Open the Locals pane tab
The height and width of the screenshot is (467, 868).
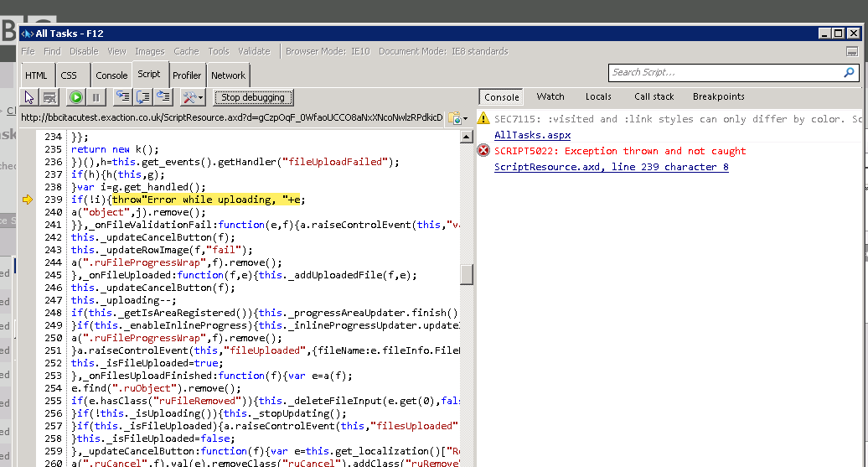(x=598, y=97)
